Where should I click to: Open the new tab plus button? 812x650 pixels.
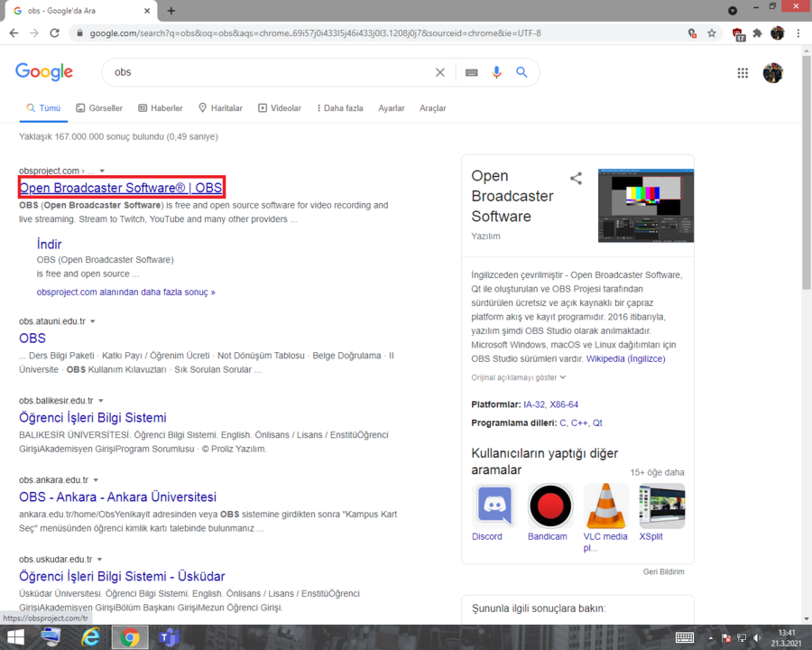tap(171, 10)
